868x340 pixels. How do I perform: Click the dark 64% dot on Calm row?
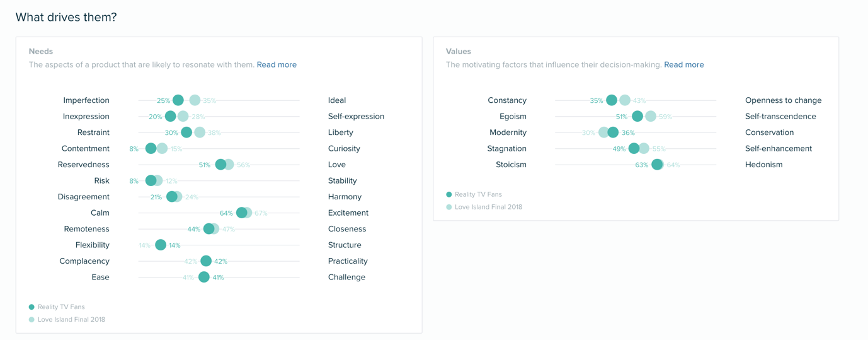coord(241,213)
